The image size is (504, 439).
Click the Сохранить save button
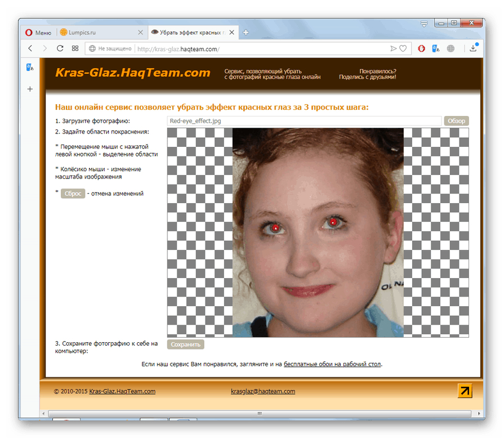click(185, 344)
